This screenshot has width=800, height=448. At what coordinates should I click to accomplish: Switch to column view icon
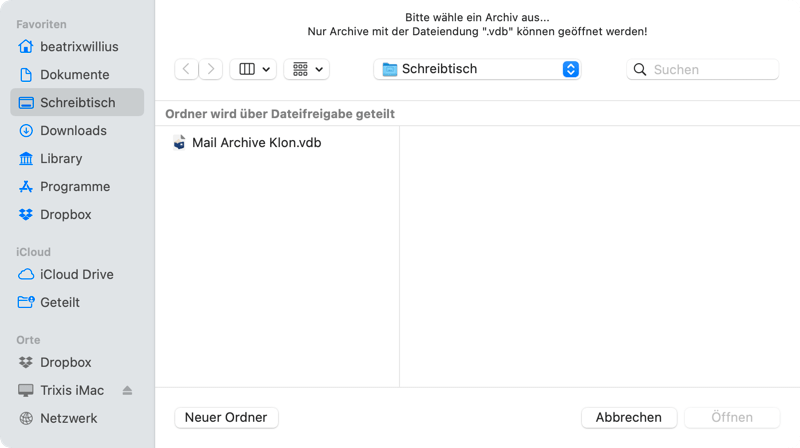[x=247, y=69]
